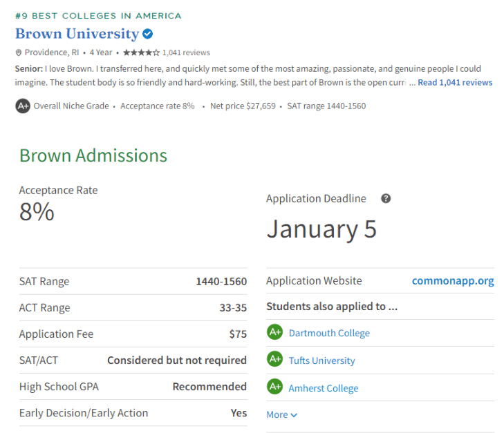Click the A+ badge beside Dartmouth College

pos(275,332)
